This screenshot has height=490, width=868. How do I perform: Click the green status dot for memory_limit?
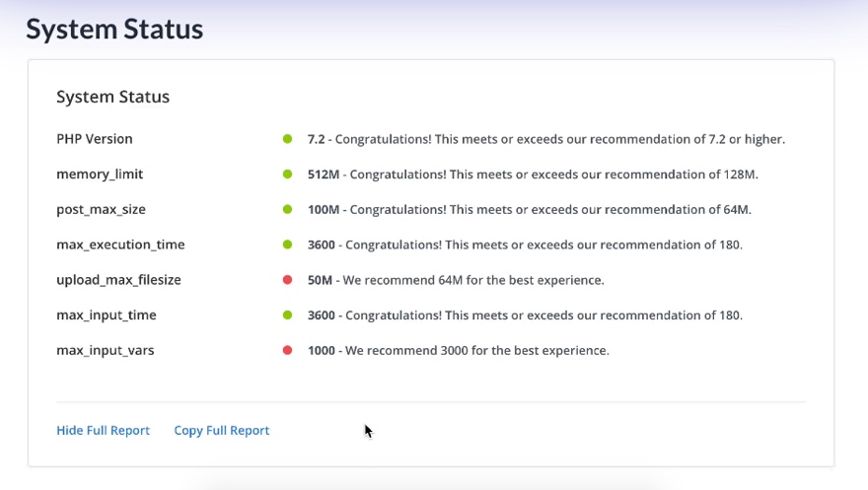coord(288,175)
